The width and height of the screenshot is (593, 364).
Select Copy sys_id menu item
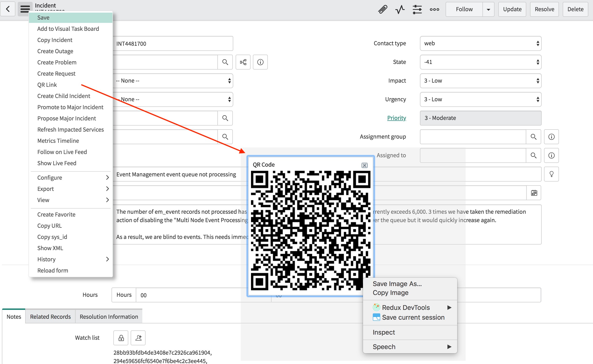click(x=71, y=237)
